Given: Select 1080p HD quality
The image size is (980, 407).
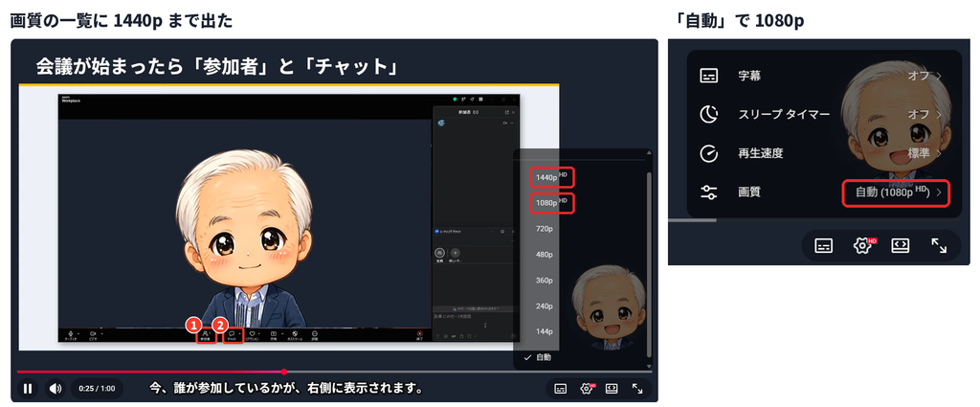Looking at the screenshot, I should tap(550, 203).
